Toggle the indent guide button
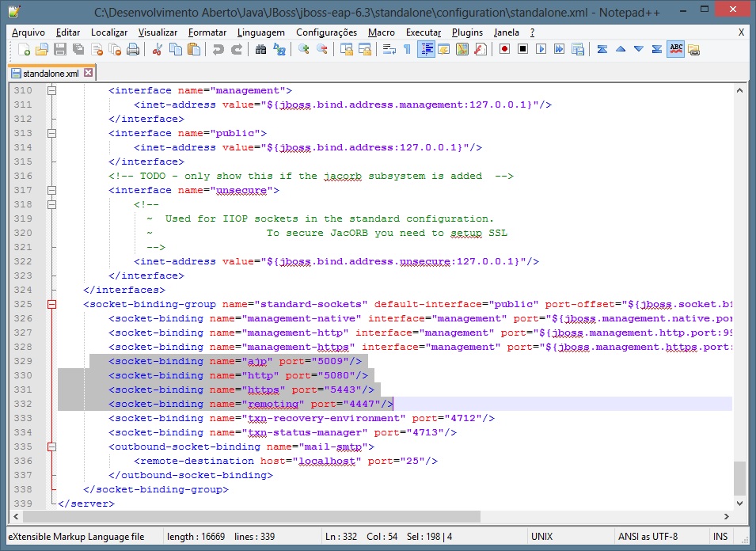756x551 pixels. [x=427, y=49]
